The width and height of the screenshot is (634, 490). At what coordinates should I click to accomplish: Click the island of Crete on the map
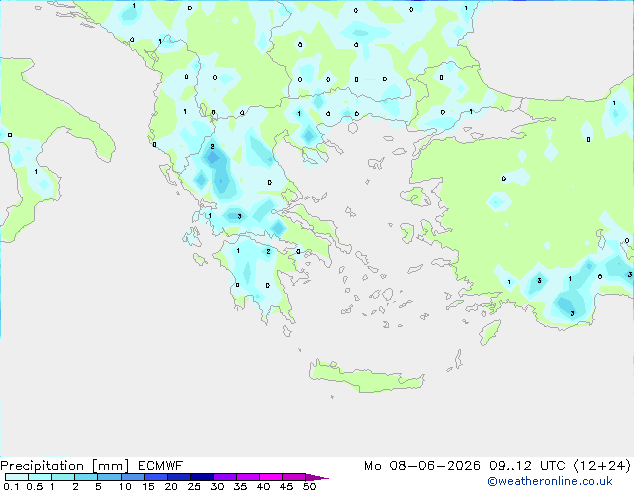366,376
